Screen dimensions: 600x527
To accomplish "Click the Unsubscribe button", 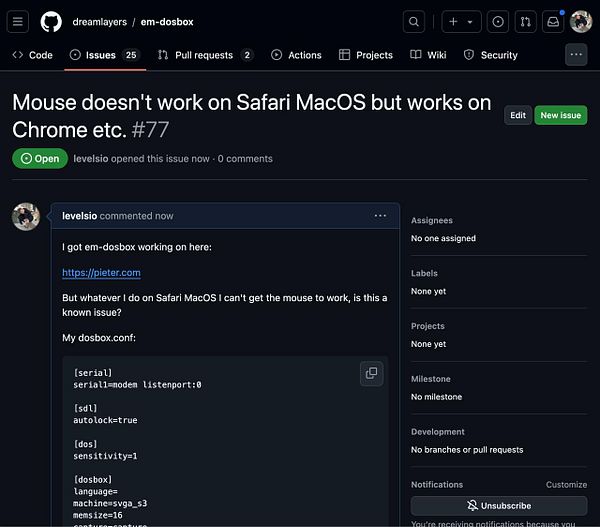I will pyautogui.click(x=499, y=506).
